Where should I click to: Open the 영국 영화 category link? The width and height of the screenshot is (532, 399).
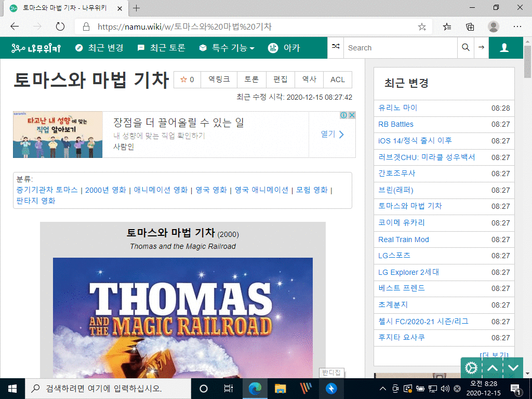[211, 190]
